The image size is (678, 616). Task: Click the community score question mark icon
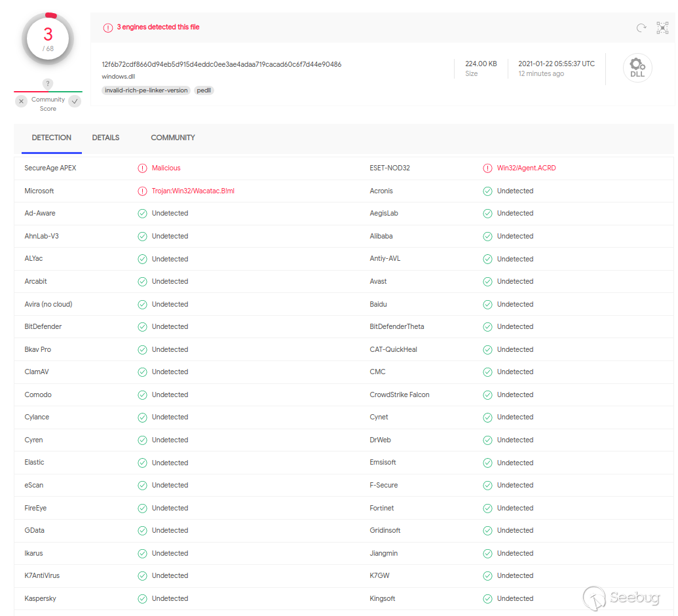[48, 83]
